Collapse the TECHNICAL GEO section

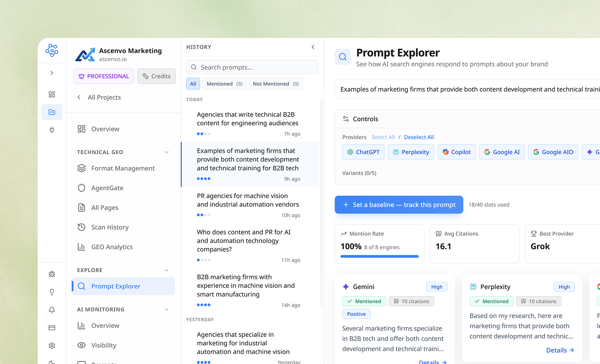tap(166, 152)
